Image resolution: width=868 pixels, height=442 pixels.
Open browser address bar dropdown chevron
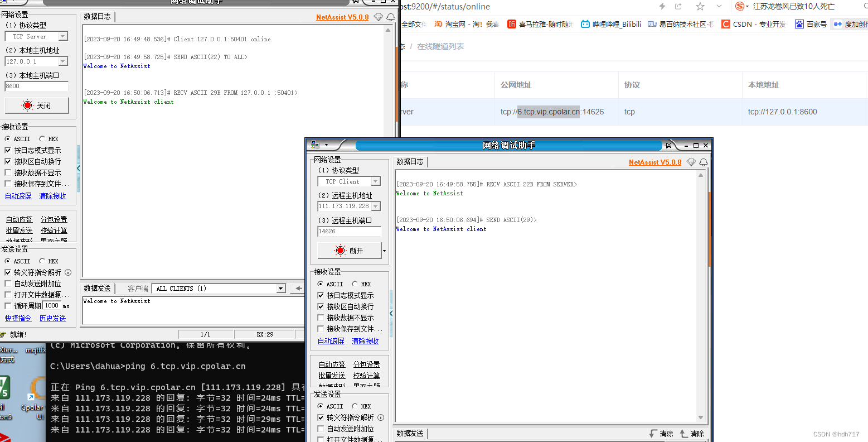click(719, 6)
